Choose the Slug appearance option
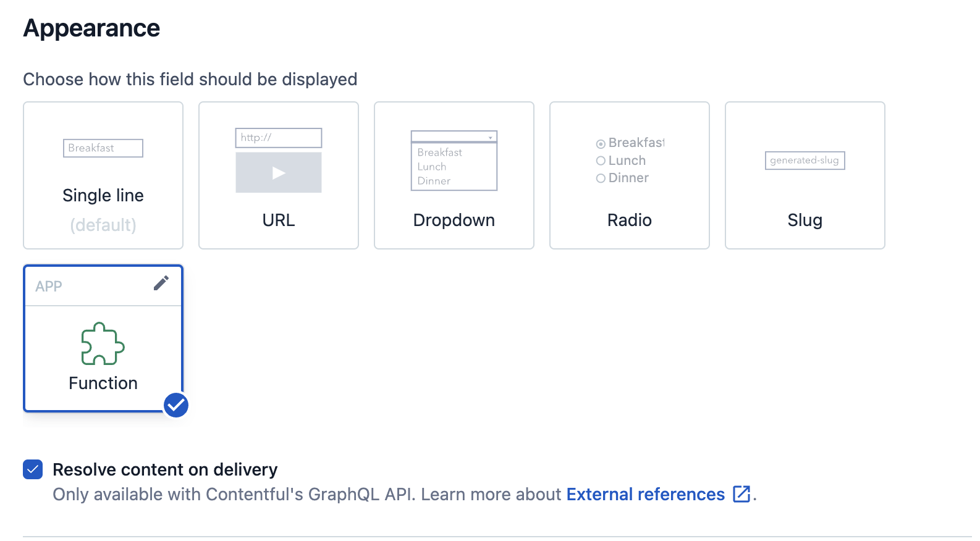Screen dimensions: 980x541 [805, 220]
